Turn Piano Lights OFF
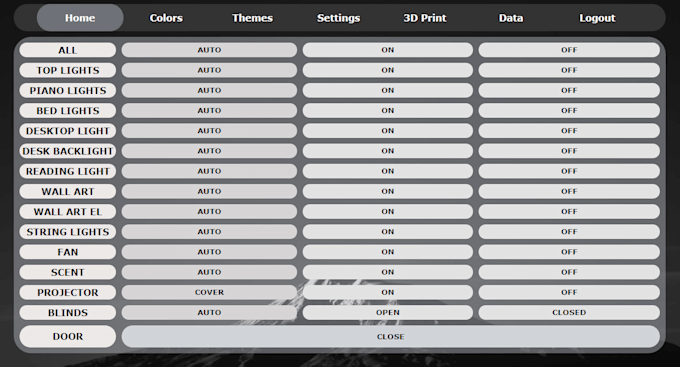The height and width of the screenshot is (367, 680). coord(569,90)
